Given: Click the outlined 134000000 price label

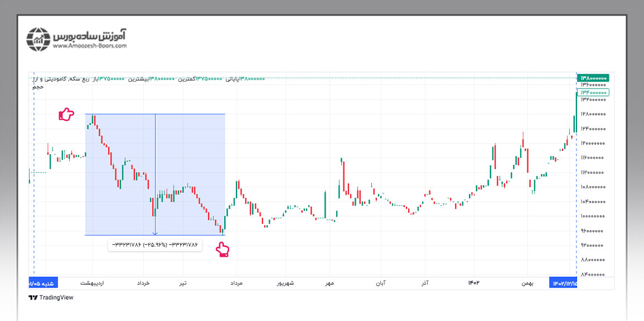Looking at the screenshot, I should pyautogui.click(x=593, y=93).
